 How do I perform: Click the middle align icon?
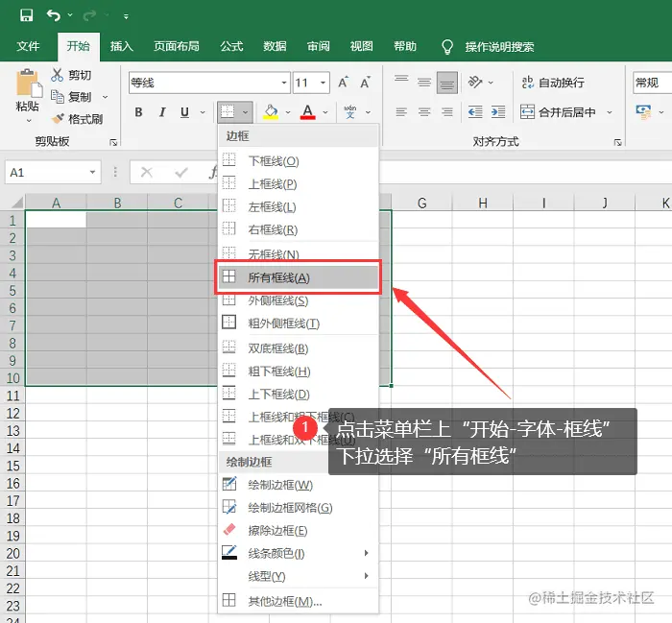424,82
